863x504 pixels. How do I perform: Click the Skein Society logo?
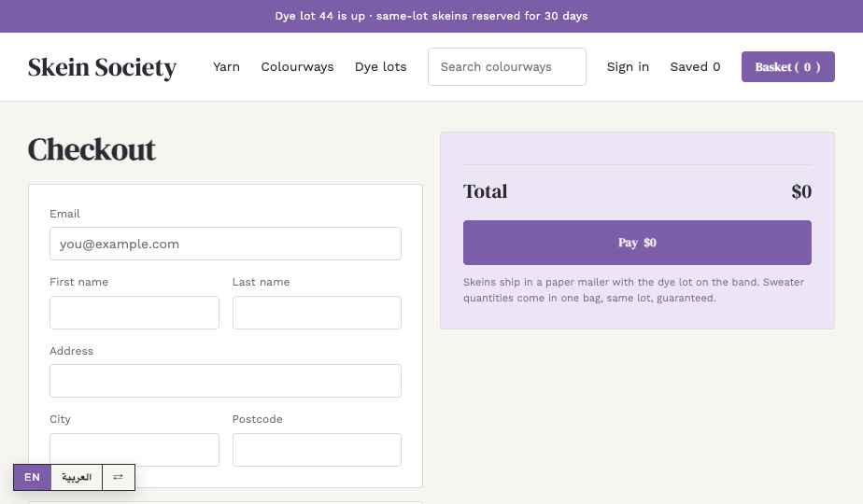point(102,67)
